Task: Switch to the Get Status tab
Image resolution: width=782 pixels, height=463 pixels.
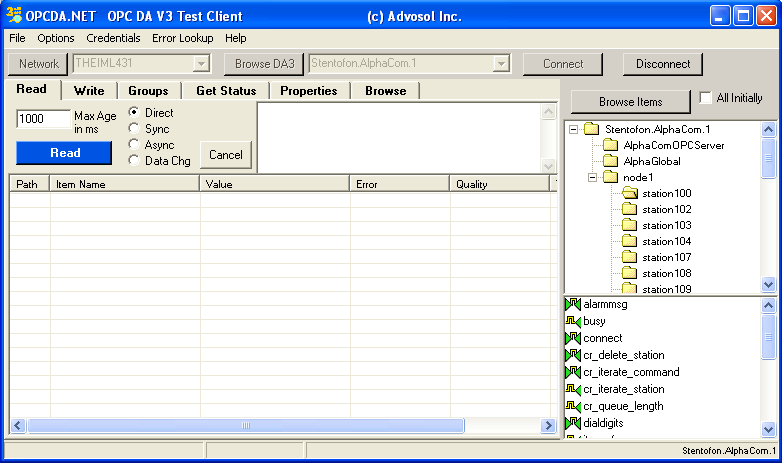Action: pos(226,90)
